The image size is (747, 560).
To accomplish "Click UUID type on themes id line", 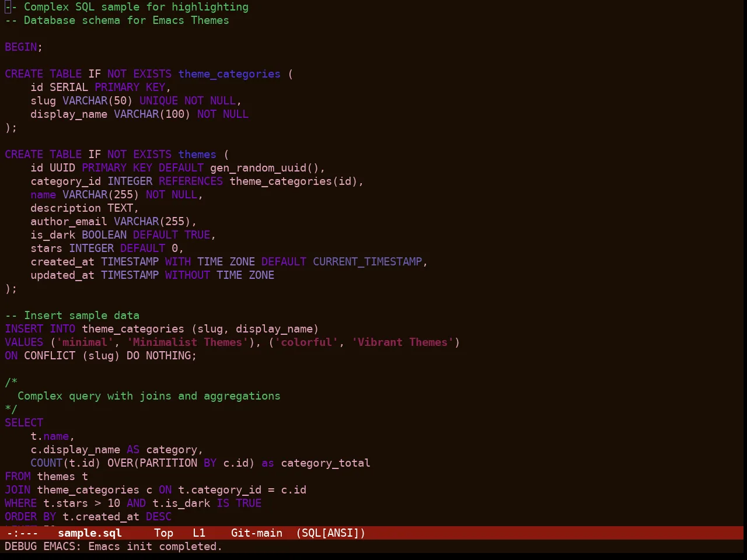I will 62,167.
